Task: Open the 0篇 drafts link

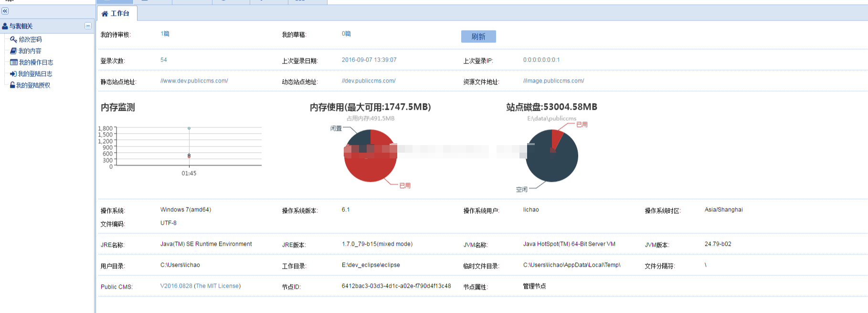Action: 346,34
